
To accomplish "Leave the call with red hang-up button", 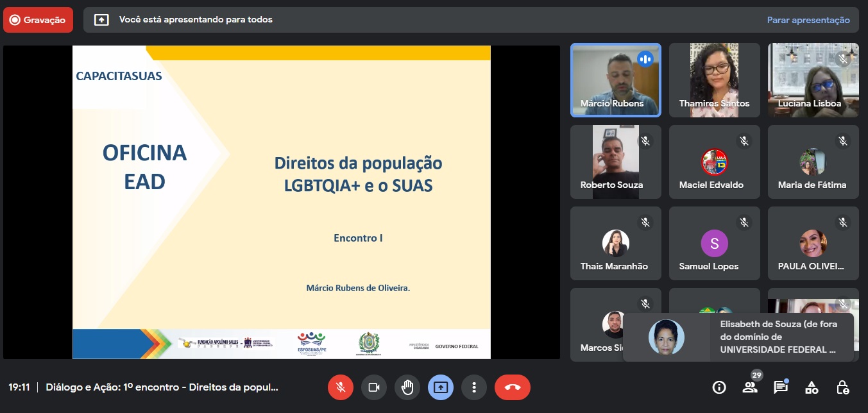I will (513, 387).
